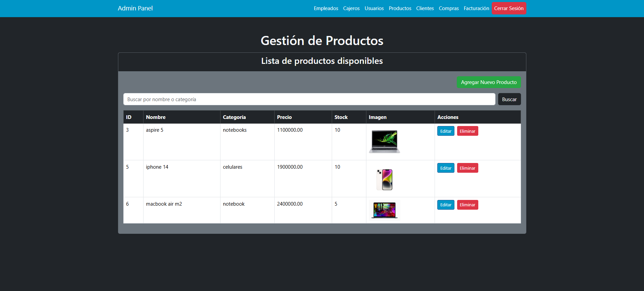The image size is (644, 291).
Task: Delete the aspire 5 product
Action: (x=467, y=131)
